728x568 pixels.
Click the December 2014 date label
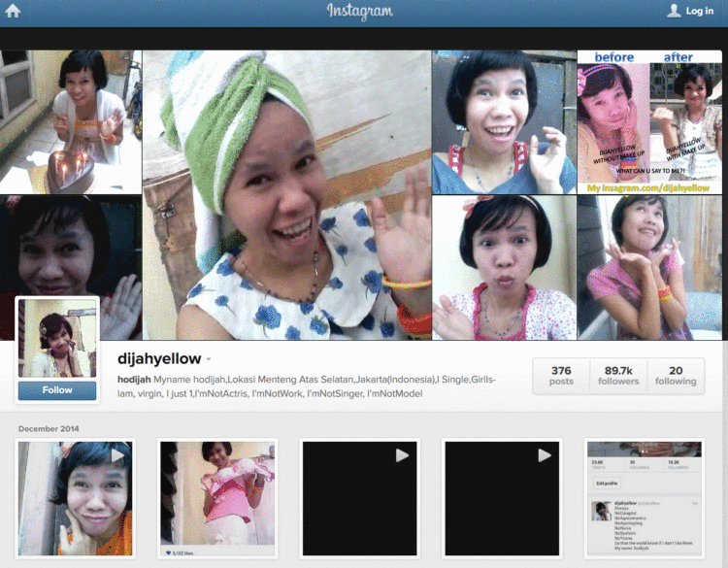49,429
